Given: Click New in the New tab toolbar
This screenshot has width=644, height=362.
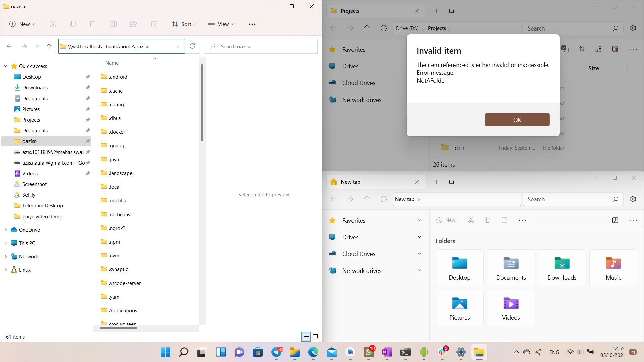Looking at the screenshot, I should (x=446, y=220).
